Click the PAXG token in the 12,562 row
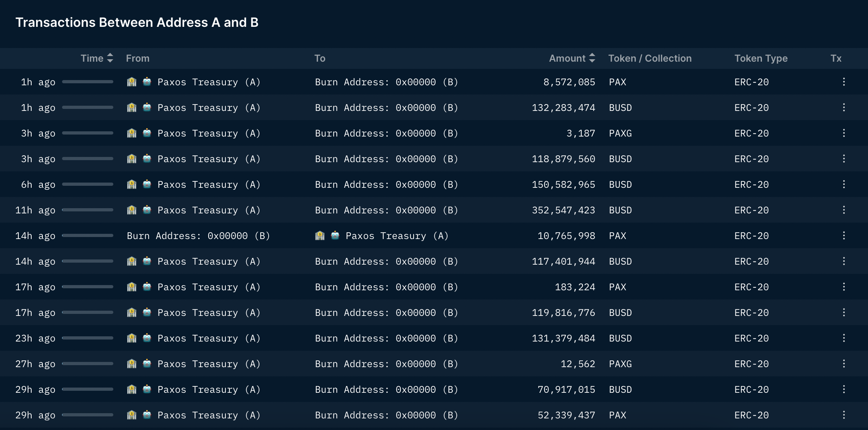This screenshot has width=868, height=430. [x=620, y=364]
